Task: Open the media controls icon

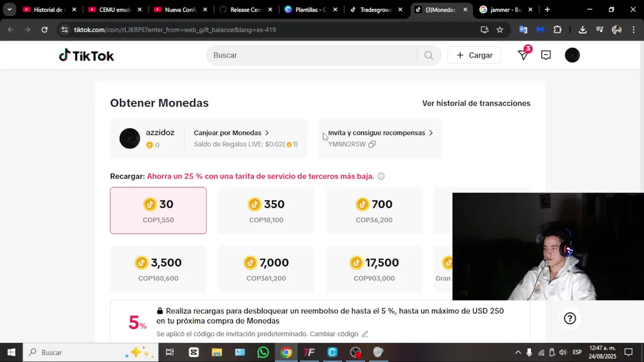Action: point(600,30)
